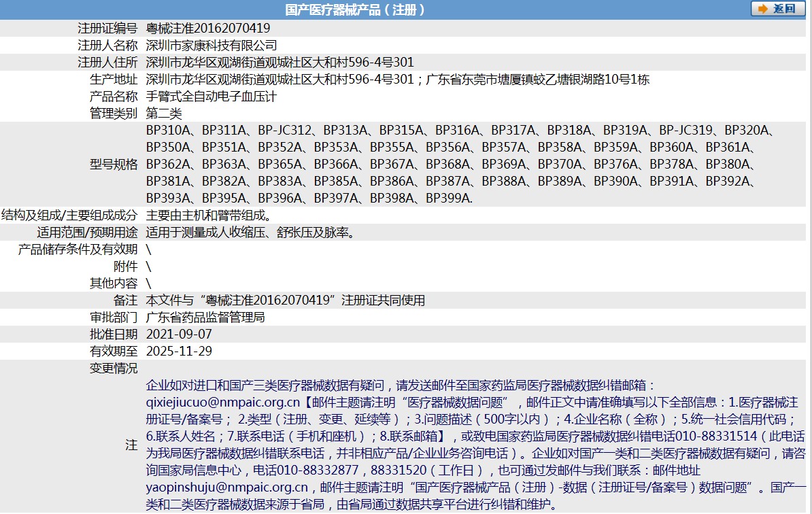Click the 有效期至 field label
Image resolution: width=812 pixels, height=514 pixels.
114,352
